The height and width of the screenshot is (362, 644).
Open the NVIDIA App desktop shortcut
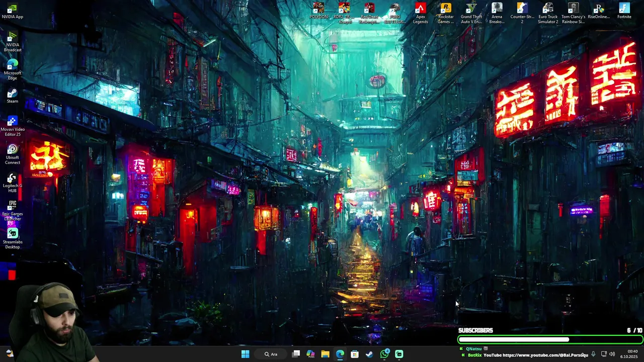point(12,12)
